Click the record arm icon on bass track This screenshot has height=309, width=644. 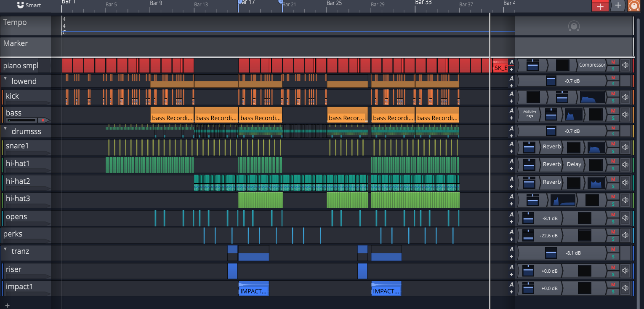[43, 120]
